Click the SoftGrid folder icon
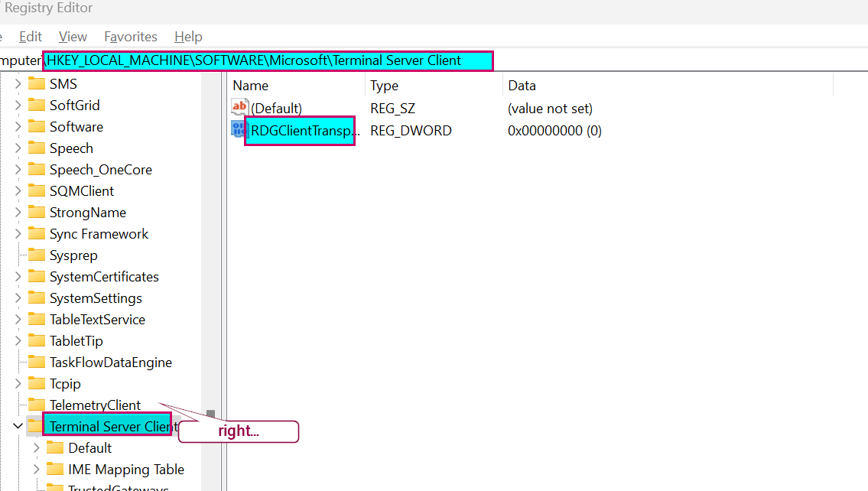 [37, 106]
